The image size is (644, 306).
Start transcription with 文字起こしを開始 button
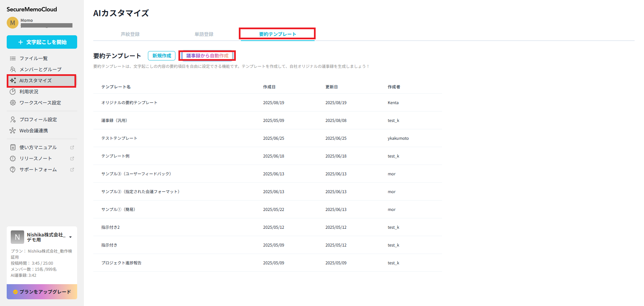click(x=42, y=42)
